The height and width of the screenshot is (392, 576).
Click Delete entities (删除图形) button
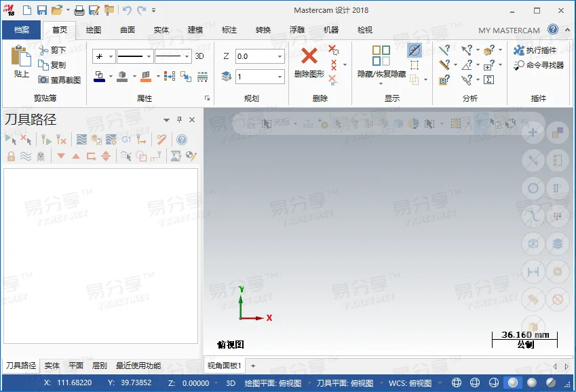point(309,62)
